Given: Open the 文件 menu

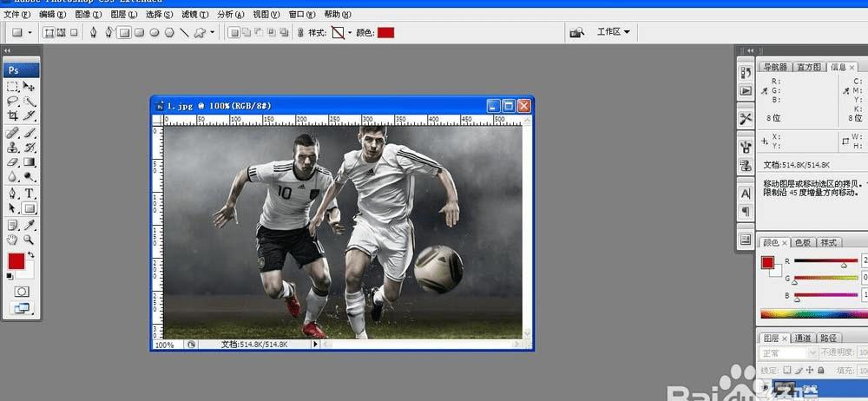Looking at the screenshot, I should (16, 15).
